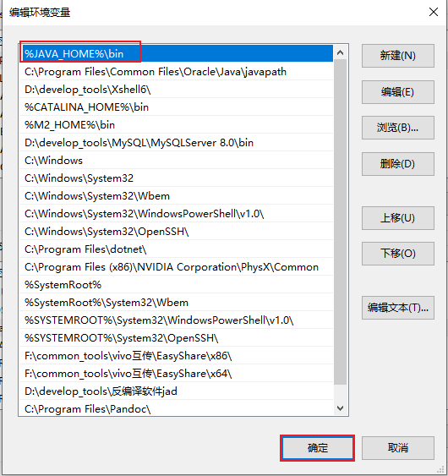Select the %CATALINA_HOME%\bin entry

176,107
